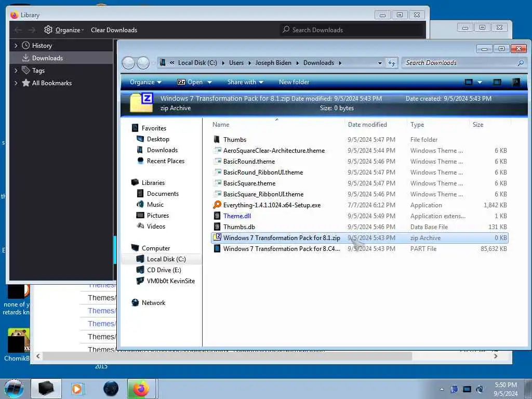Viewport: 532px width, 399px height.
Task: Select Local Disk (C:) in the navigation pane
Action: click(166, 259)
